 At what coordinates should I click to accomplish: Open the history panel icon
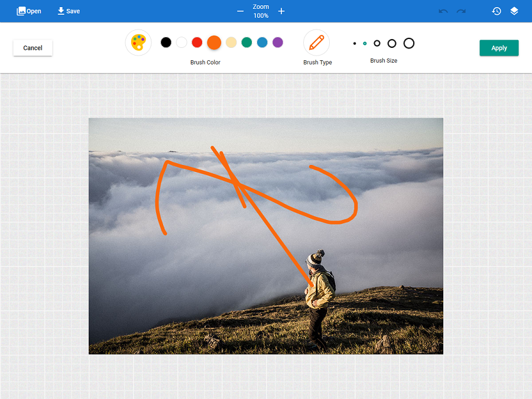click(x=497, y=11)
